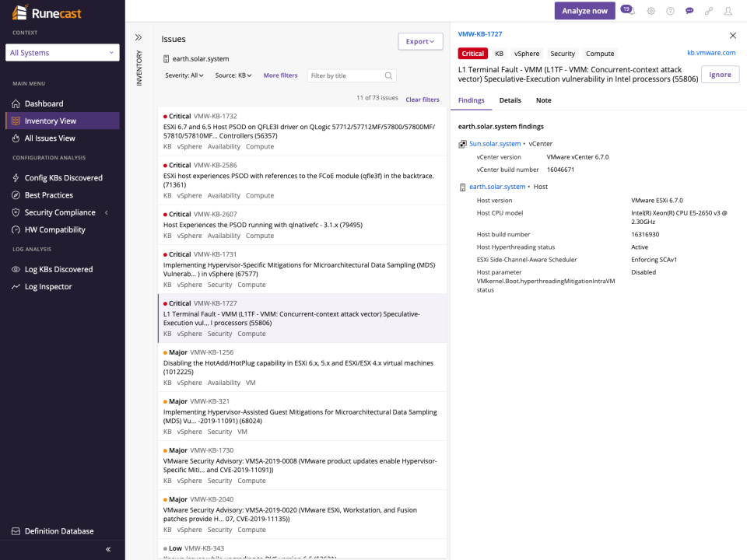This screenshot has width=747, height=560.
Task: Click the host icon next to earth.solar.system finding
Action: (x=462, y=187)
